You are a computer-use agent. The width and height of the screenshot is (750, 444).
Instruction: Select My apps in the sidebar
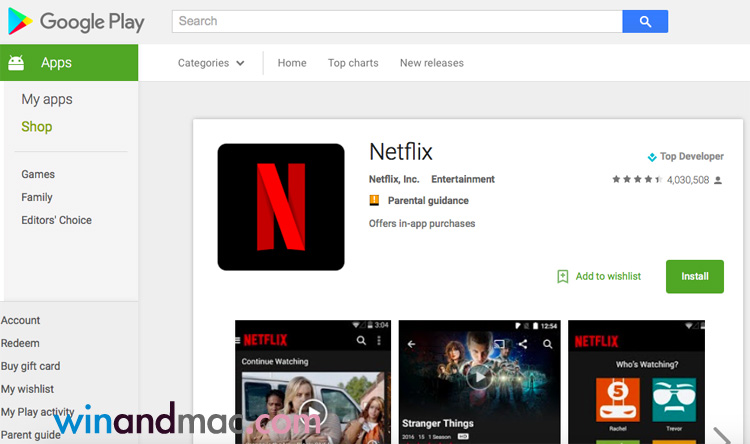pyautogui.click(x=47, y=99)
